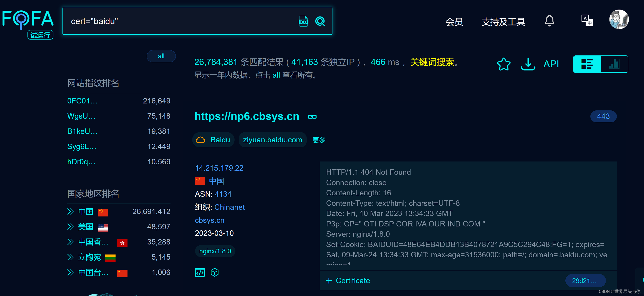Click the all filter pill
This screenshot has width=644, height=296.
161,56
